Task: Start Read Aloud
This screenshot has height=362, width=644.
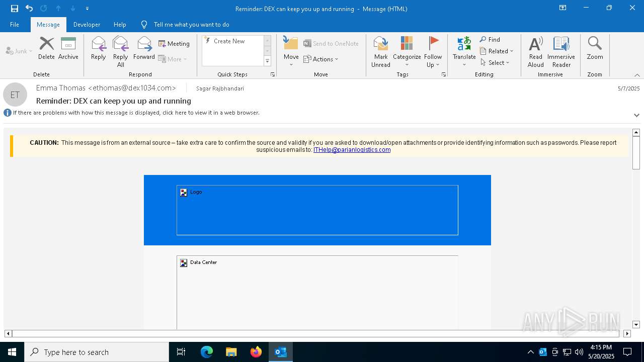Action: (x=536, y=52)
